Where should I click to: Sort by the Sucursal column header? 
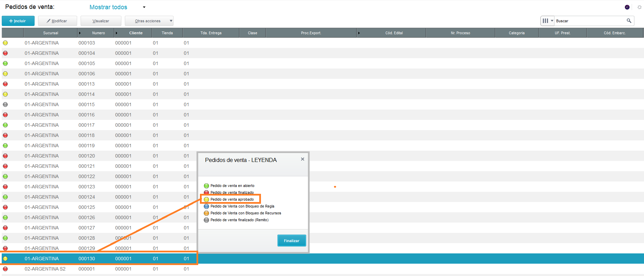[51, 33]
